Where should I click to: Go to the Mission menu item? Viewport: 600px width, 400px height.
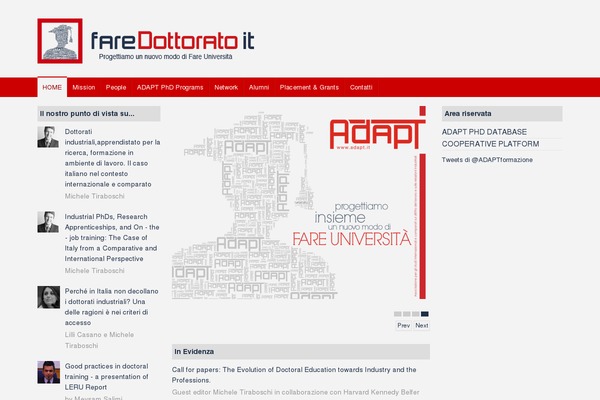coord(84,87)
